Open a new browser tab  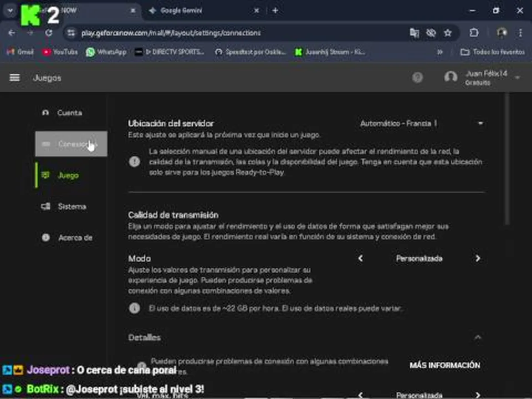click(x=275, y=11)
